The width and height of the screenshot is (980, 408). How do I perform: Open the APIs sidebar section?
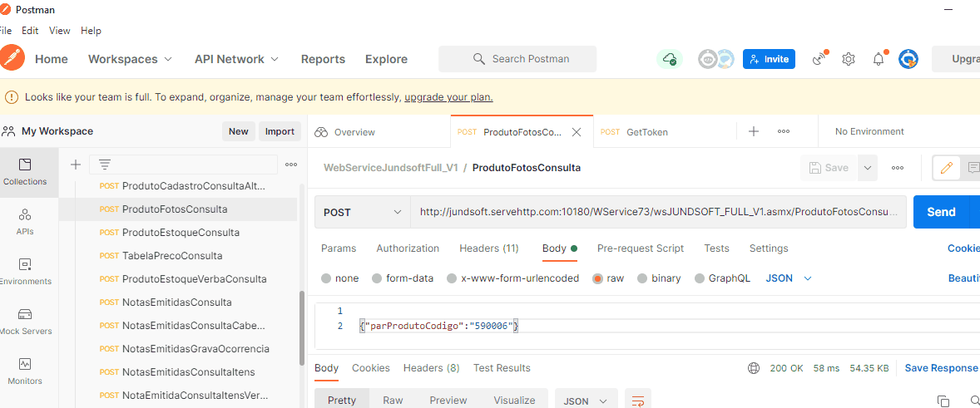pos(25,222)
